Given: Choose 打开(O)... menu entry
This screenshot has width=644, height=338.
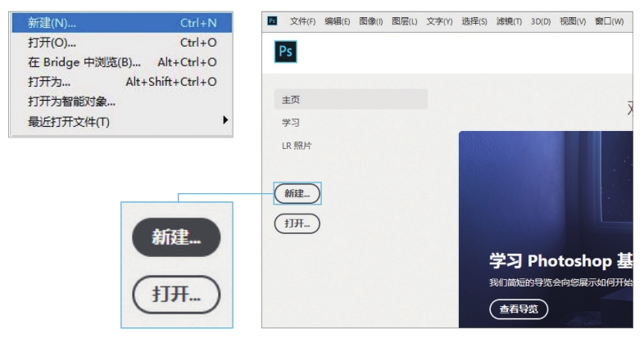Looking at the screenshot, I should click(121, 43).
